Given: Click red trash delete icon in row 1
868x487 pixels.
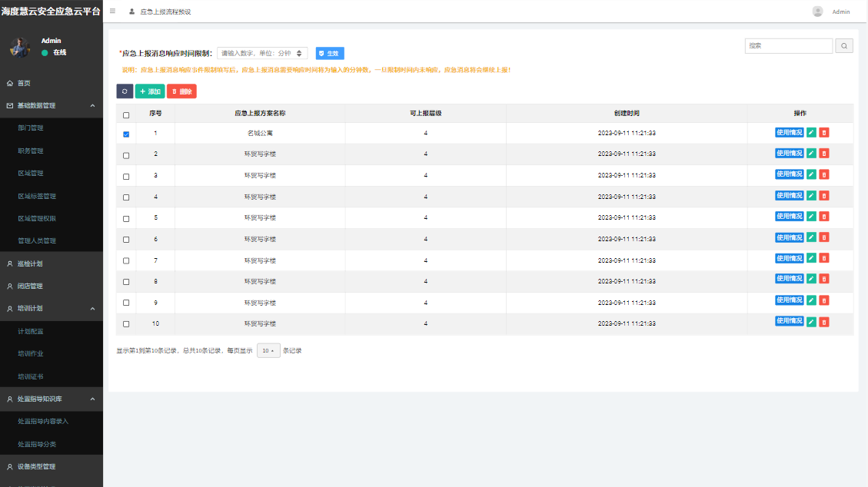Looking at the screenshot, I should [x=824, y=133].
